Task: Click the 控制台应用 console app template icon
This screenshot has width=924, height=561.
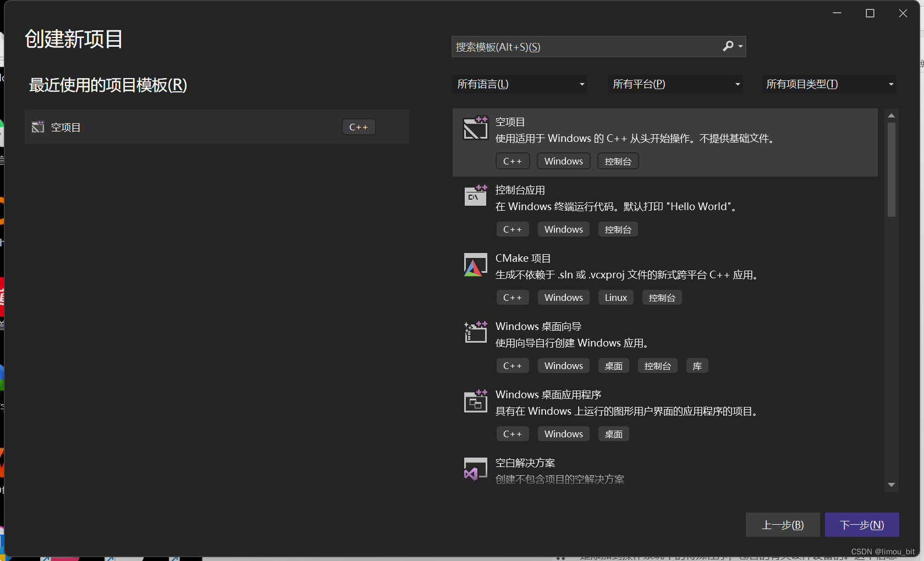Action: pos(475,196)
